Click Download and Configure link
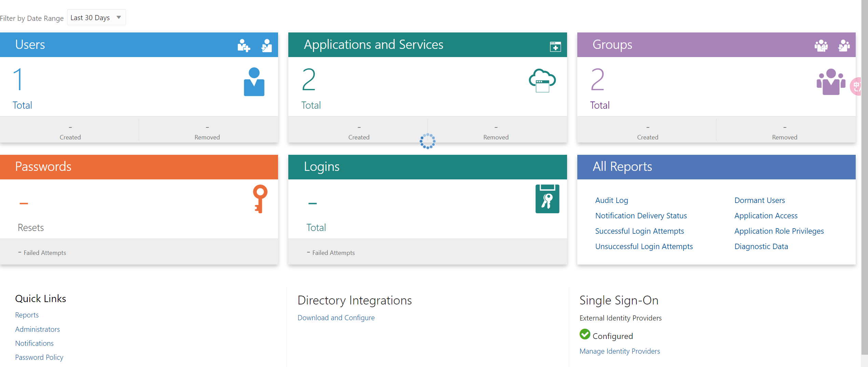The width and height of the screenshot is (868, 367). point(336,318)
